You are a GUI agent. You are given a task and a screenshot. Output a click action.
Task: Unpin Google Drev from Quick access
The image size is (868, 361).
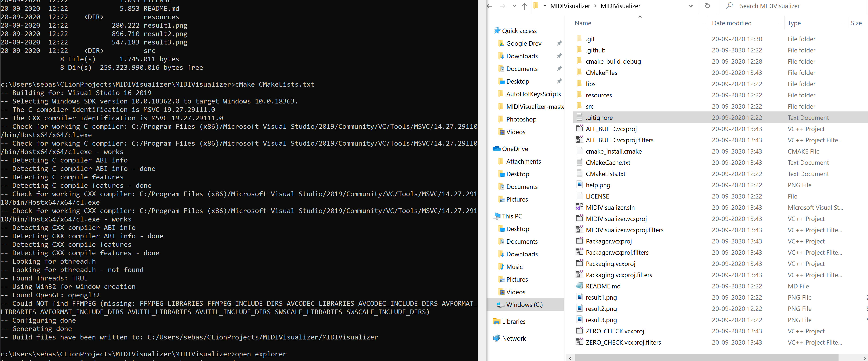pos(559,43)
